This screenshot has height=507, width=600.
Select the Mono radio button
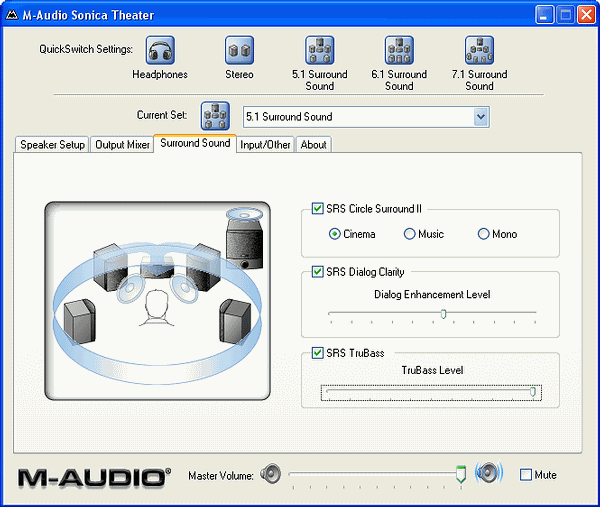[x=483, y=234]
